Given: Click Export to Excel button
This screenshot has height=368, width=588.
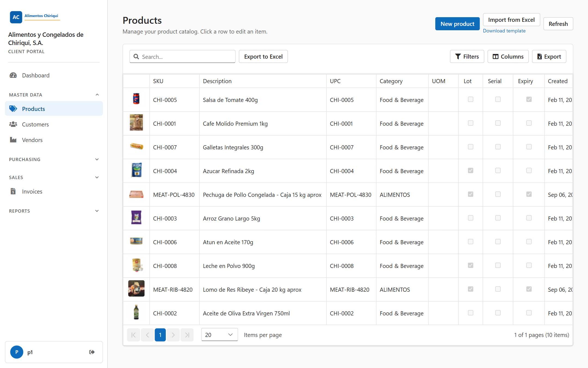Looking at the screenshot, I should click(263, 56).
